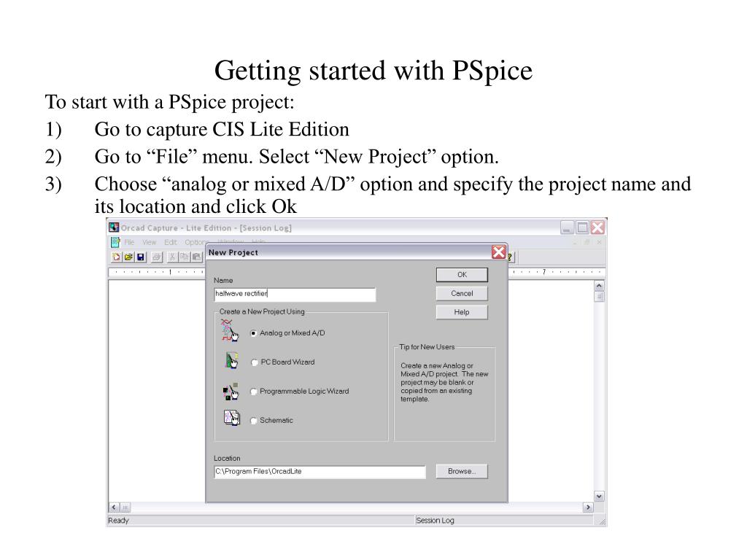Image resolution: width=747 pixels, height=560 pixels.
Task: Click the project Name input field
Action: (295, 295)
